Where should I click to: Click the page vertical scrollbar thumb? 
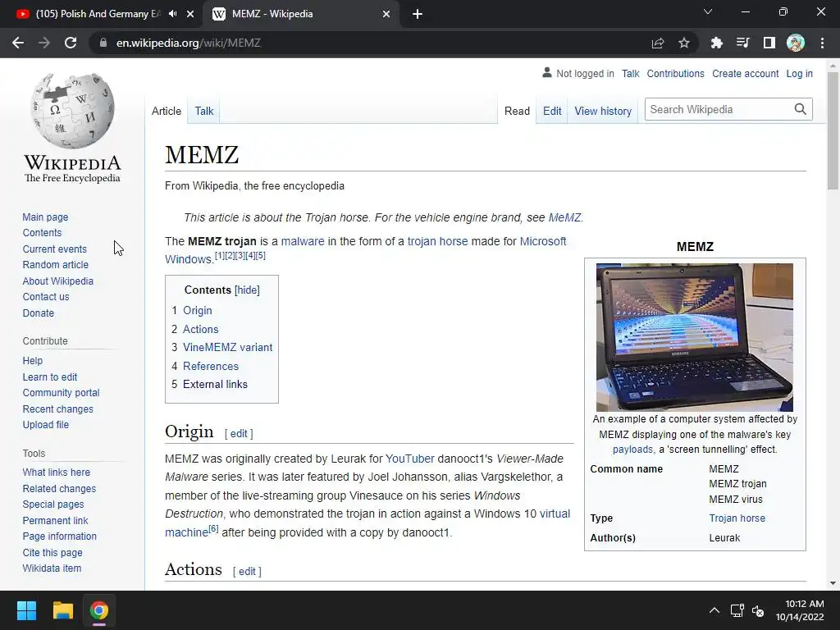[833, 130]
